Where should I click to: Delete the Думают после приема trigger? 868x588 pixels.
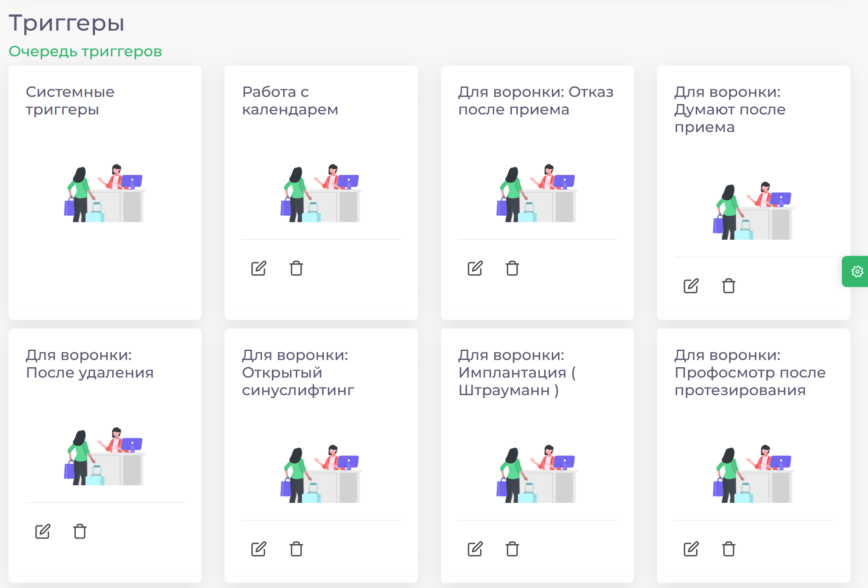729,286
